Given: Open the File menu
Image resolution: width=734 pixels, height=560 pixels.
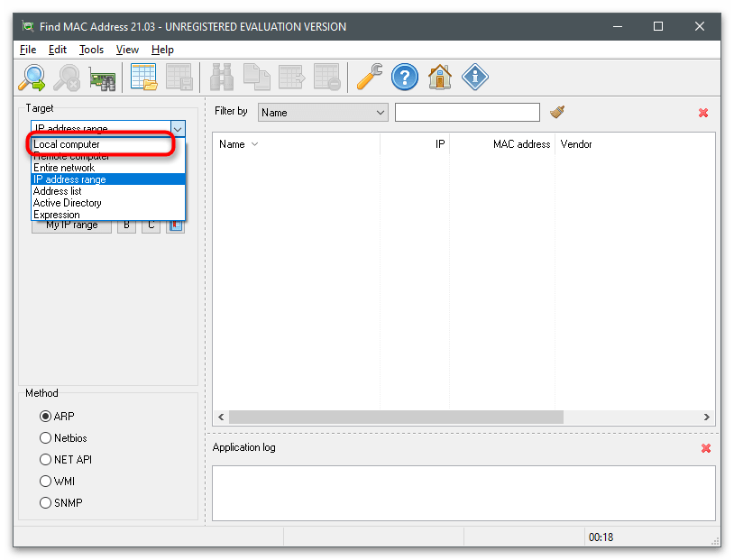Looking at the screenshot, I should (x=28, y=50).
